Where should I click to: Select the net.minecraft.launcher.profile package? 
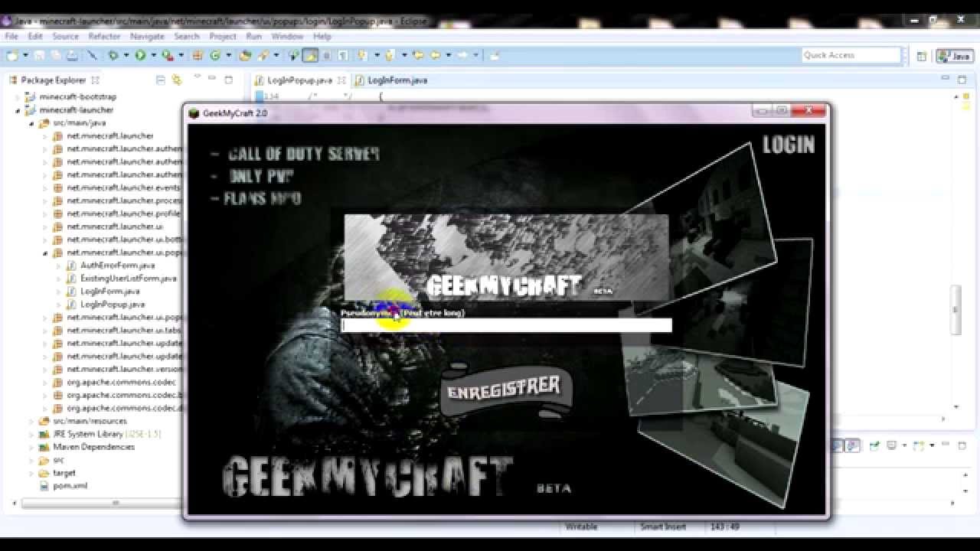point(124,214)
